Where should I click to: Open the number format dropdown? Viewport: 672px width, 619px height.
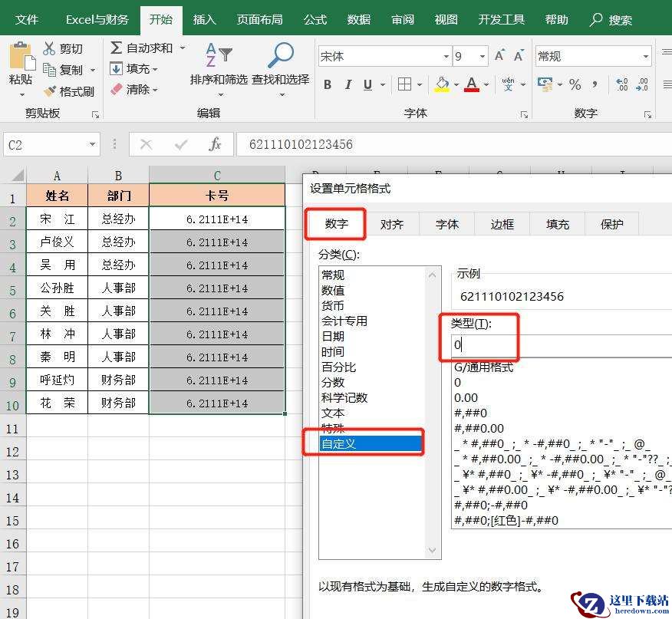tap(645, 56)
